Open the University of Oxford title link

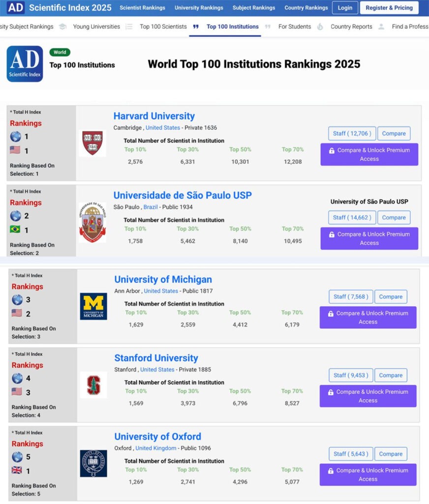157,437
